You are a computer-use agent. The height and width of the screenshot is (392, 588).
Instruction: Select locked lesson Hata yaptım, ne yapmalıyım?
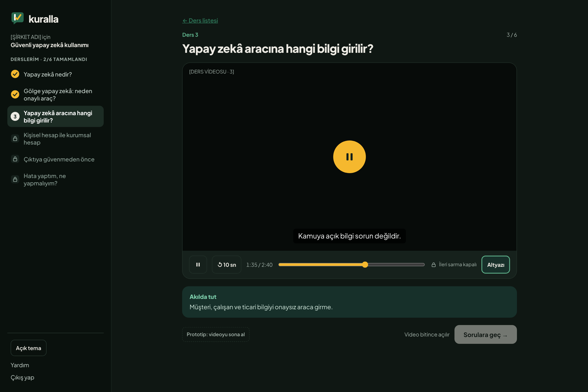(x=56, y=179)
